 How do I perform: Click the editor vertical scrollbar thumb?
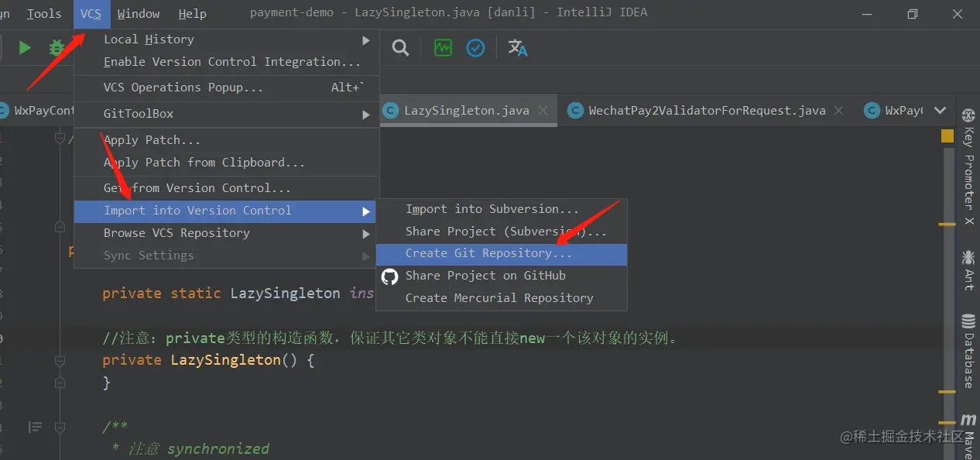coord(947,302)
